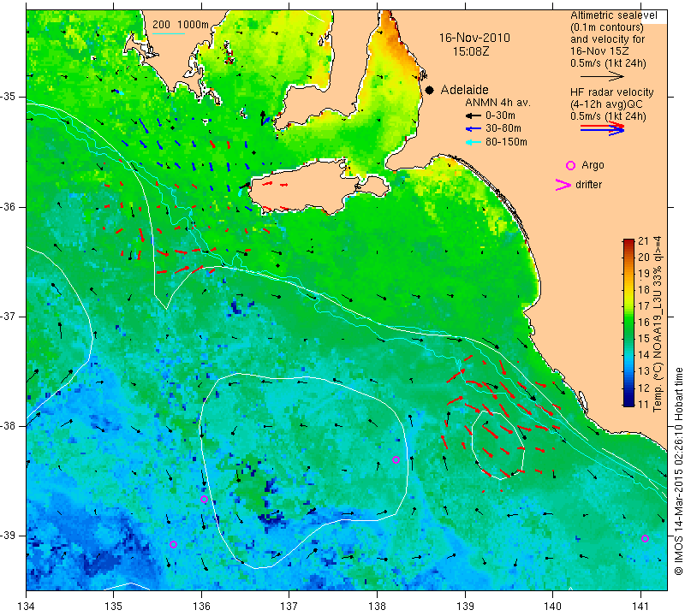Click the IMOS copyright timestamp text
This screenshot has width=685, height=616.
(678, 471)
